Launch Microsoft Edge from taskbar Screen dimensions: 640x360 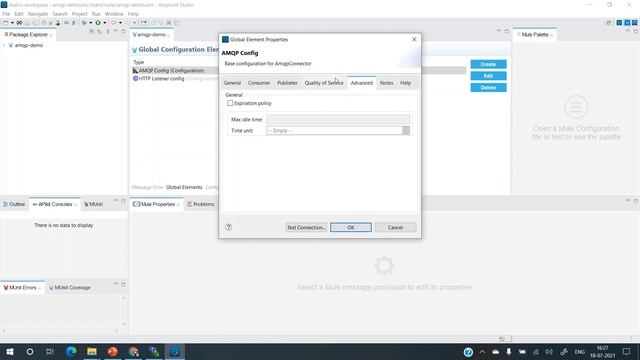(x=71, y=351)
